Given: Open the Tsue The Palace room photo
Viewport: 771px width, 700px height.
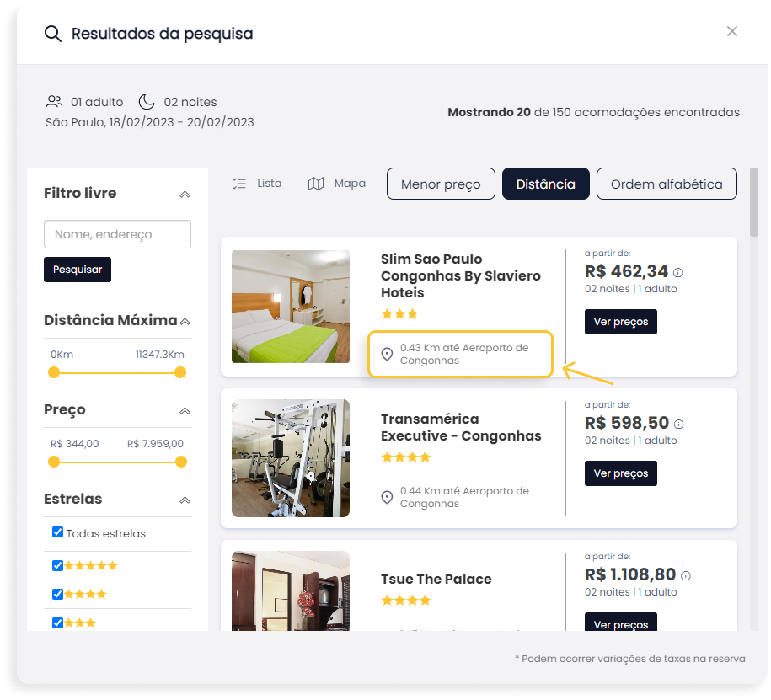Looking at the screenshot, I should 291,590.
